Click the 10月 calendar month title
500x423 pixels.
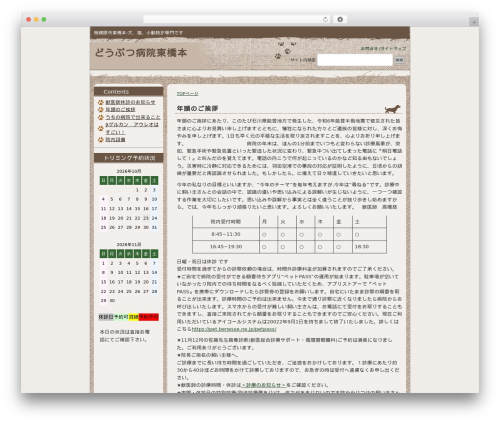pos(129,171)
